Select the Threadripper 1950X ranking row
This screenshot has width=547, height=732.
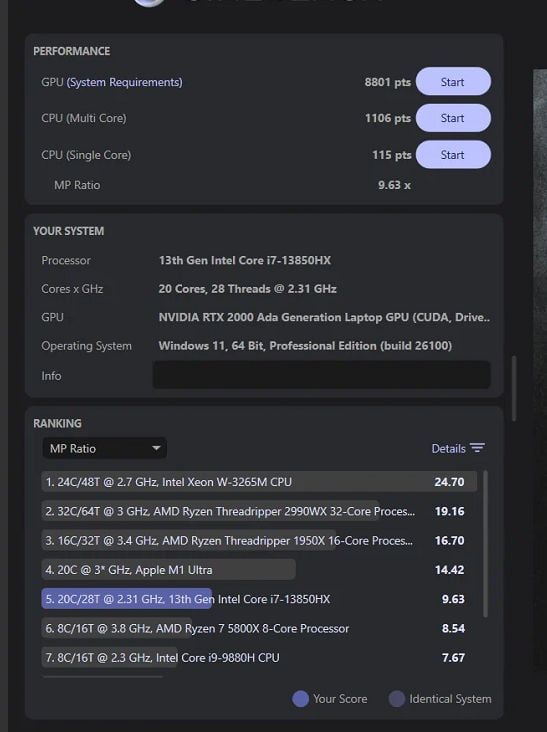(x=259, y=541)
